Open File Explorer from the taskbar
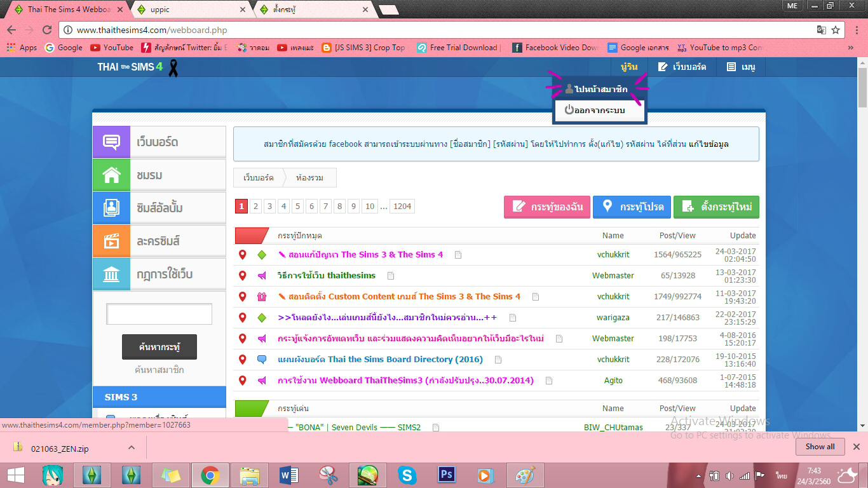The height and width of the screenshot is (488, 868). (x=249, y=475)
